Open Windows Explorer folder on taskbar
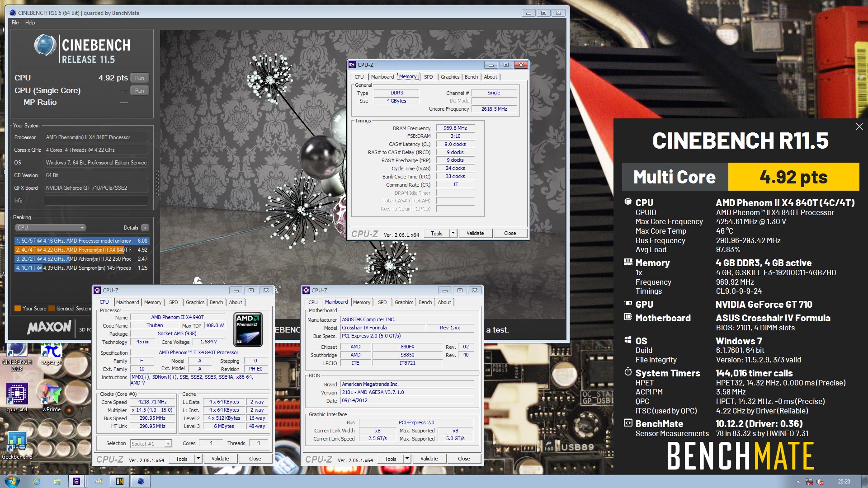This screenshot has height=488, width=868. click(x=57, y=481)
